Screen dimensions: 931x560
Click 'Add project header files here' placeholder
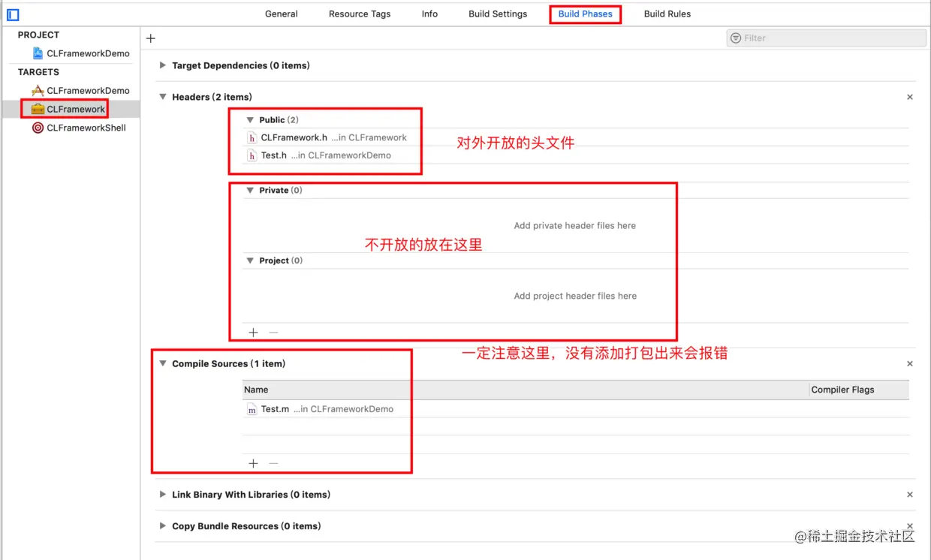(x=575, y=297)
